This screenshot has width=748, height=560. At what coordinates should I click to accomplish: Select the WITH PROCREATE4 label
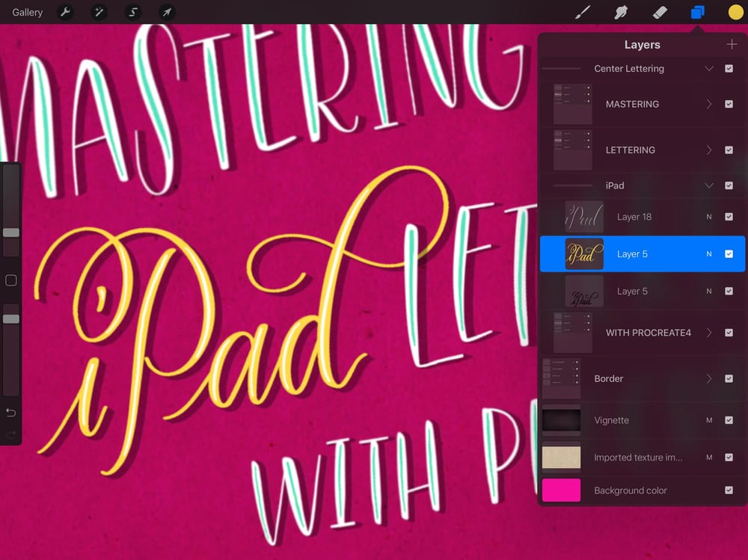coord(649,333)
